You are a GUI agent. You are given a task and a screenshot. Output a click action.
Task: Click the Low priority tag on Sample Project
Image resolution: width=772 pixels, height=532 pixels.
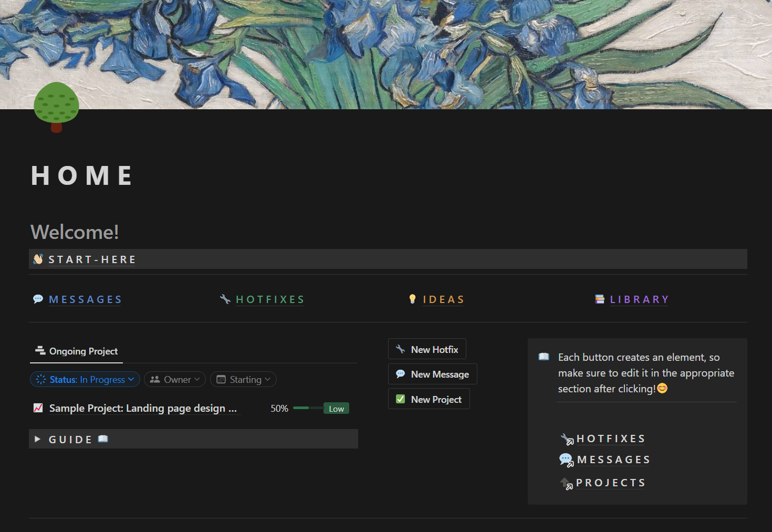[336, 408]
